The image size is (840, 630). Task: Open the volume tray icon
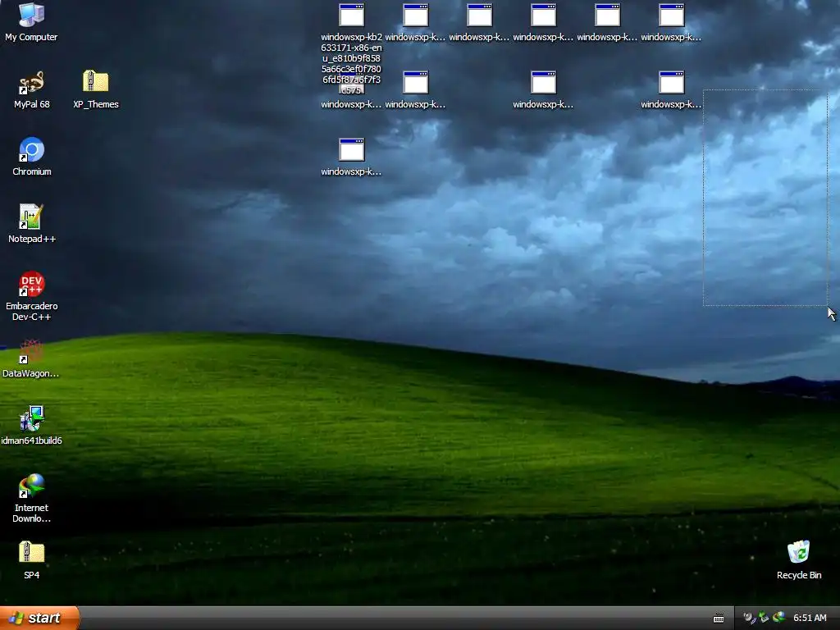coord(749,618)
